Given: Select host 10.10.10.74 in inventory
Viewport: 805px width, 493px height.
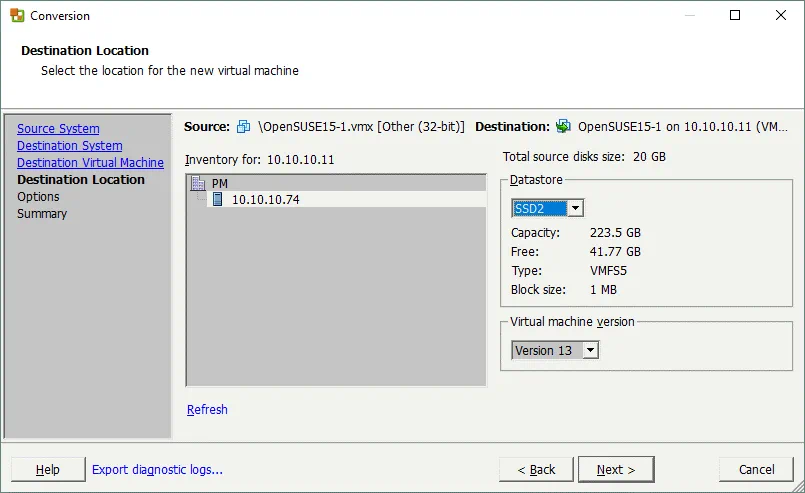Looking at the screenshot, I should [x=265, y=200].
